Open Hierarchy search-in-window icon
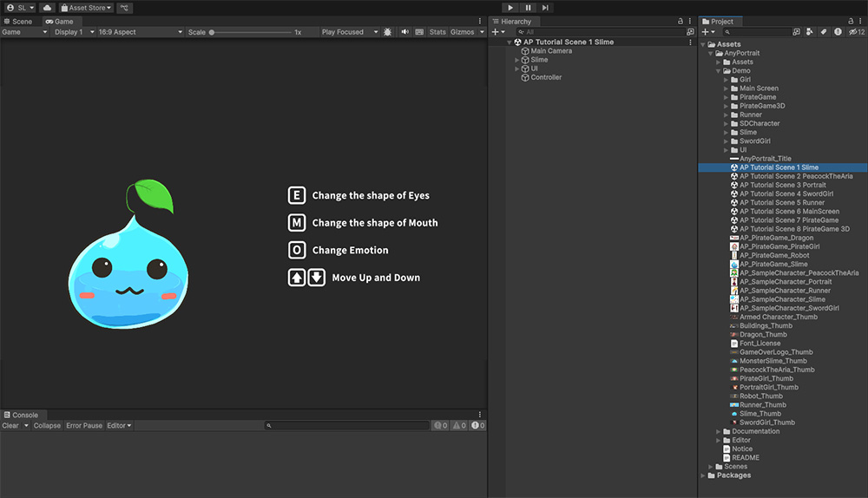 pos(690,32)
